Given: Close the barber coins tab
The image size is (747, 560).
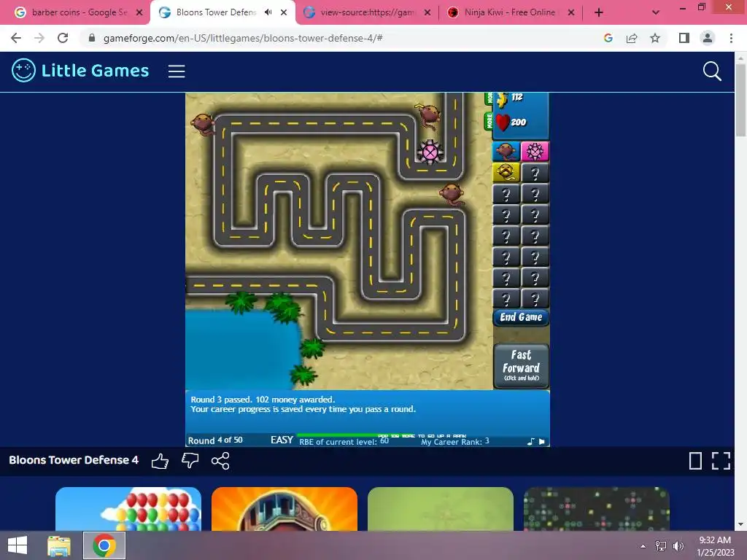Looking at the screenshot, I should click(x=139, y=13).
